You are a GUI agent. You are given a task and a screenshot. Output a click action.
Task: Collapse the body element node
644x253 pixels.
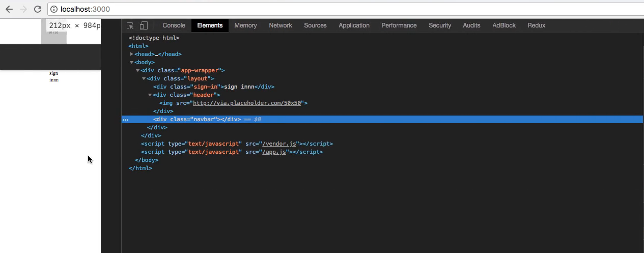pos(131,62)
